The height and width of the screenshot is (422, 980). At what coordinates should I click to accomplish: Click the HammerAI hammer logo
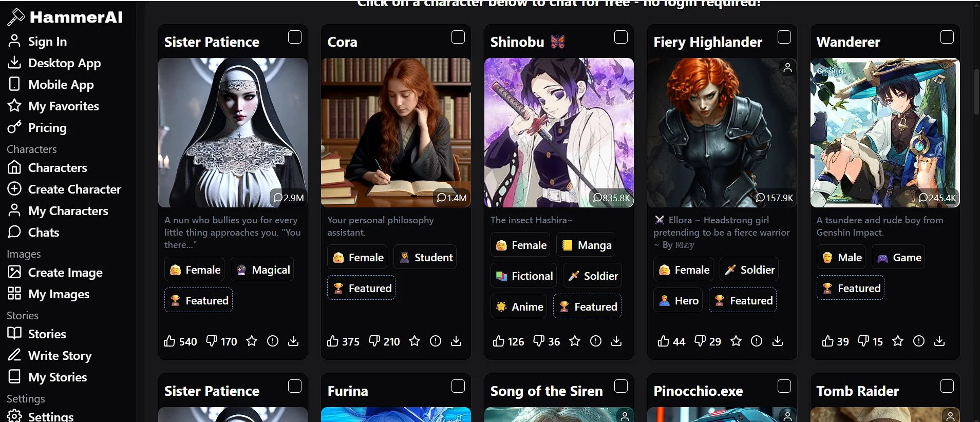(16, 17)
